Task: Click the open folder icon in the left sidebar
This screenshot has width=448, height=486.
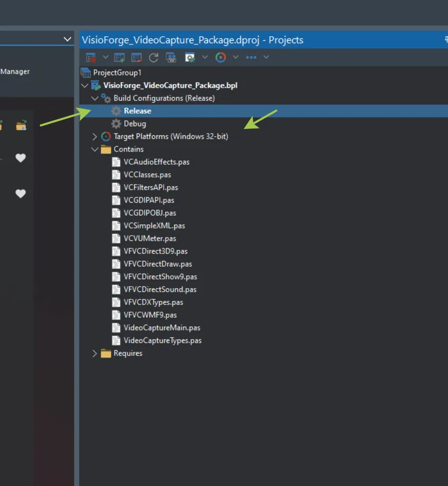Action: tap(21, 124)
